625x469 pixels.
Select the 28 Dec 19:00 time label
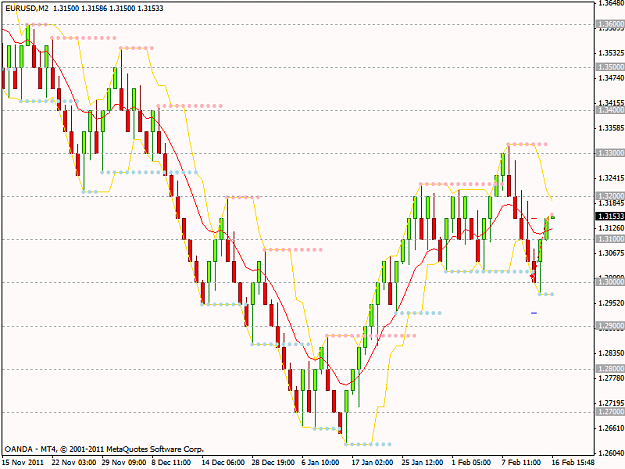(x=273, y=463)
